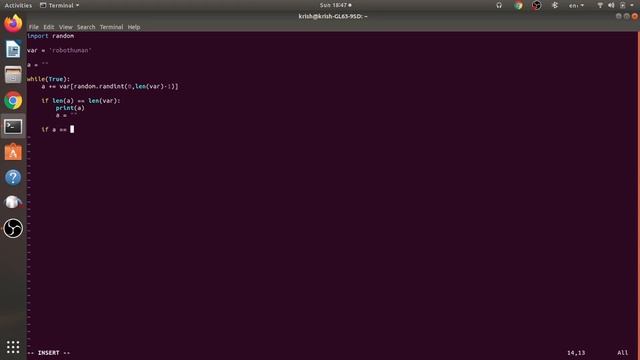Click the Chrome tray indicator icon
The height and width of the screenshot is (360, 640).
518,5
